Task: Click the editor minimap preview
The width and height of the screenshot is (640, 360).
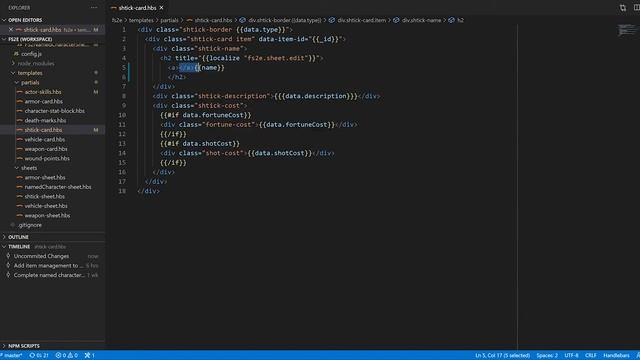Action: [x=626, y=31]
